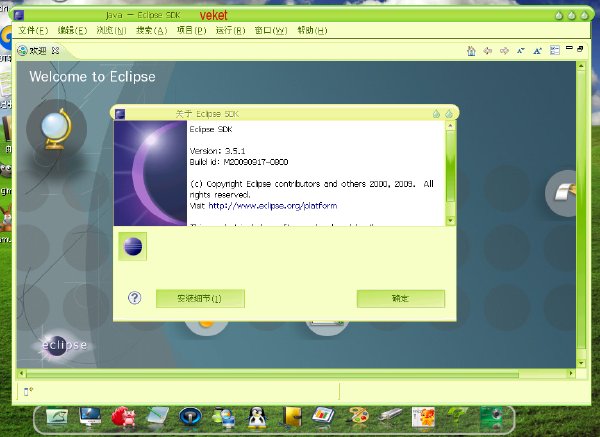The image size is (600, 437).
Task: Close the 欢迎 Welcome tab
Action: click(x=55, y=50)
